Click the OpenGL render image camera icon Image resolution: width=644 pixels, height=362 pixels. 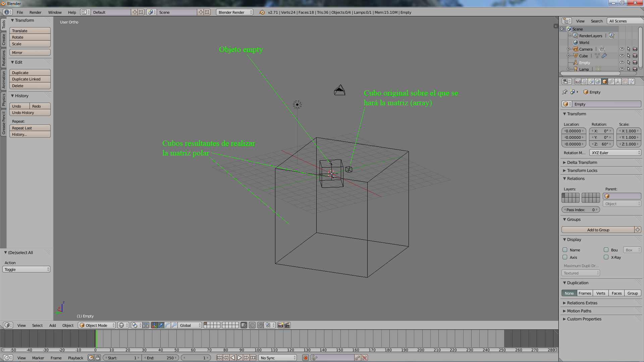pos(280,325)
